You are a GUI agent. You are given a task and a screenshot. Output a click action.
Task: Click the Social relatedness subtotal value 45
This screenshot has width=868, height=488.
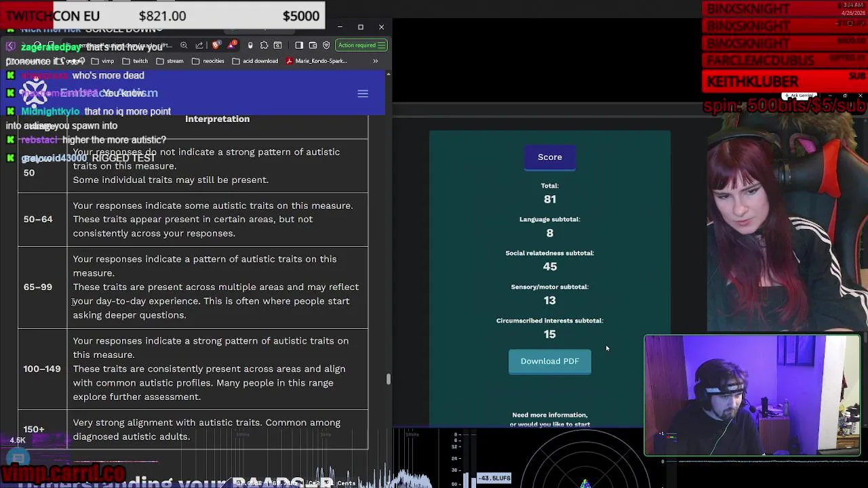coord(550,267)
